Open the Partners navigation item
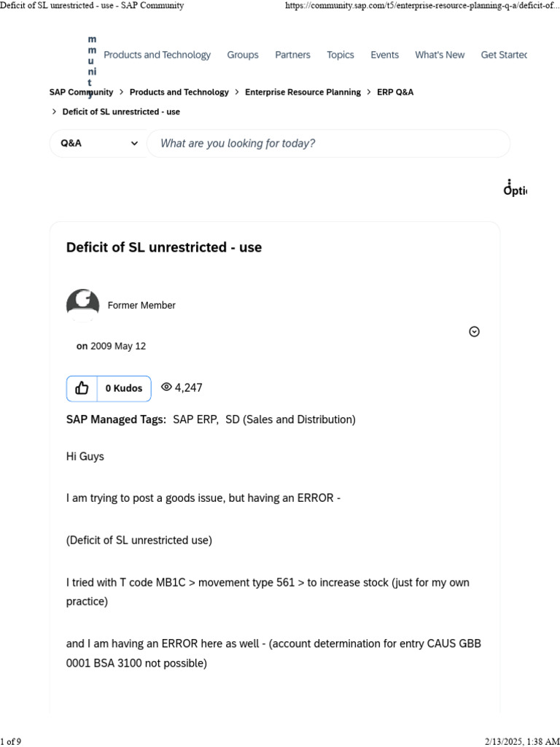560x747 pixels. [x=292, y=55]
